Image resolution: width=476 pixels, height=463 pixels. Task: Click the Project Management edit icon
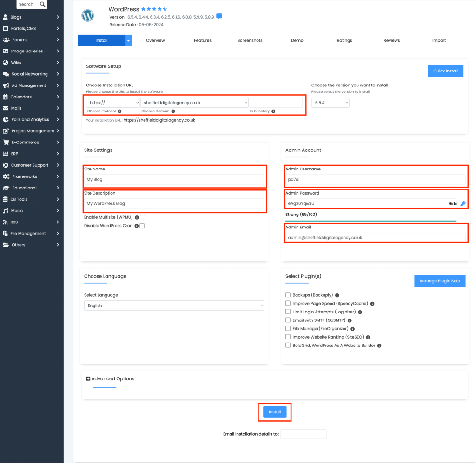click(6, 131)
